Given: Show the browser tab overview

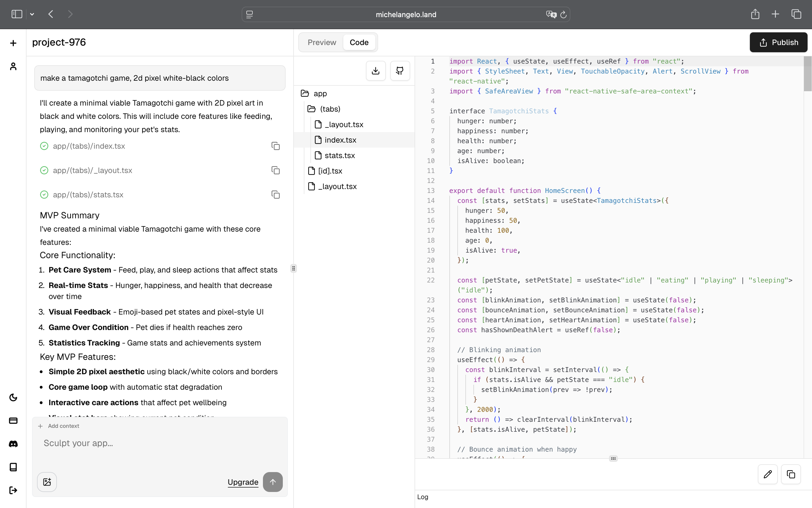Looking at the screenshot, I should (x=796, y=14).
